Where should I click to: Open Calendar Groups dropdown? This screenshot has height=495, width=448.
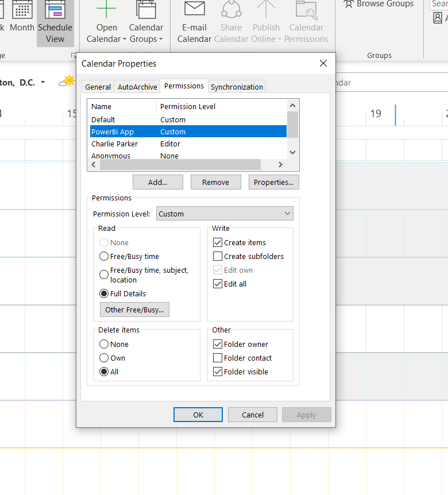(x=146, y=22)
